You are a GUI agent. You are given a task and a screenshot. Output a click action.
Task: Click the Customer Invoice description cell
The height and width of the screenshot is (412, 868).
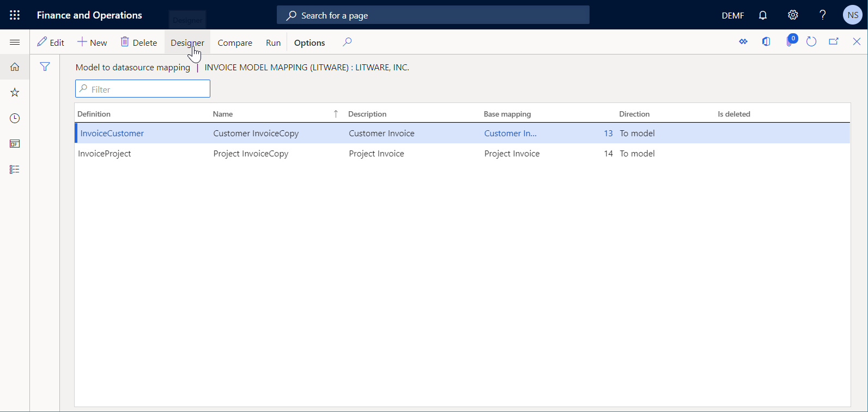(381, 134)
